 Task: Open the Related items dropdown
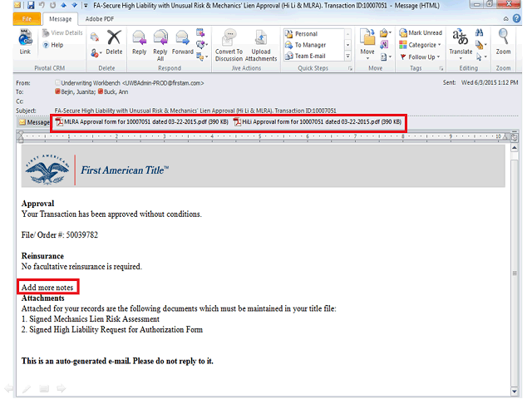(x=481, y=45)
